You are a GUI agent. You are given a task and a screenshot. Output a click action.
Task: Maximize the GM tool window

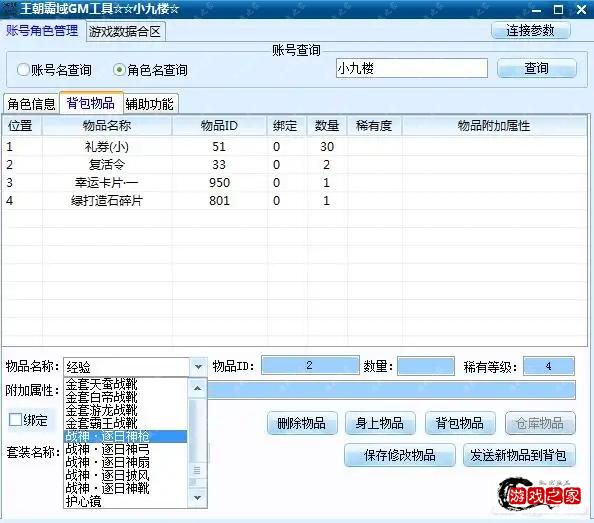558,10
